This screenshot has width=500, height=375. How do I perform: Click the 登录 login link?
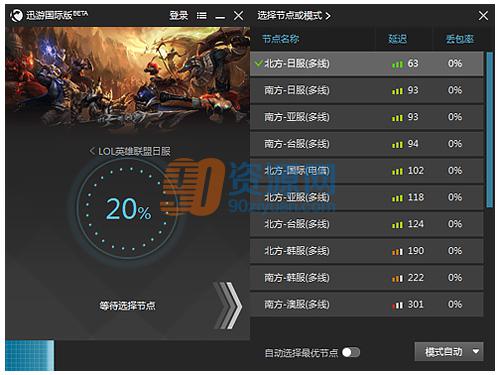[179, 15]
